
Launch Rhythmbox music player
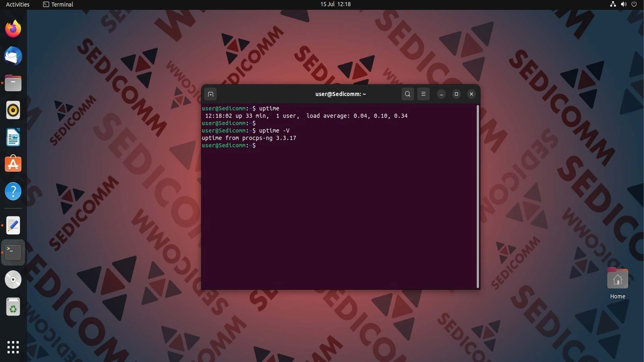pos(13,110)
